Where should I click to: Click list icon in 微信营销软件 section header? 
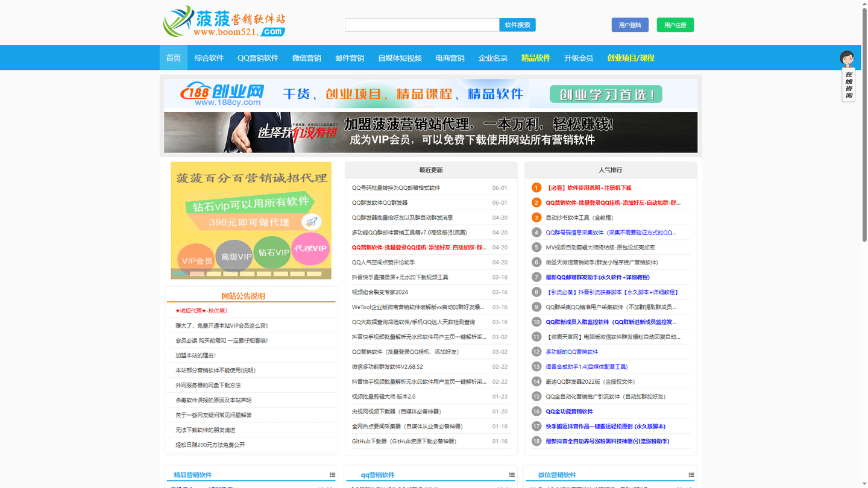tap(691, 475)
